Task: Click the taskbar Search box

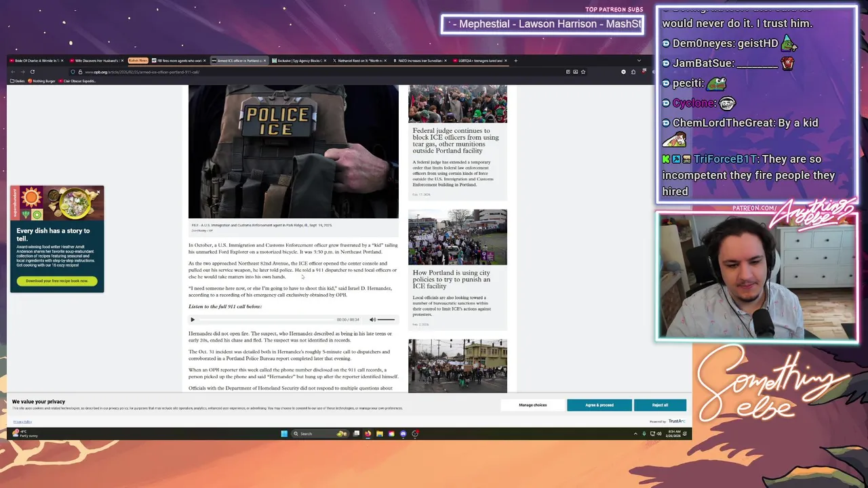Action: 320,434
